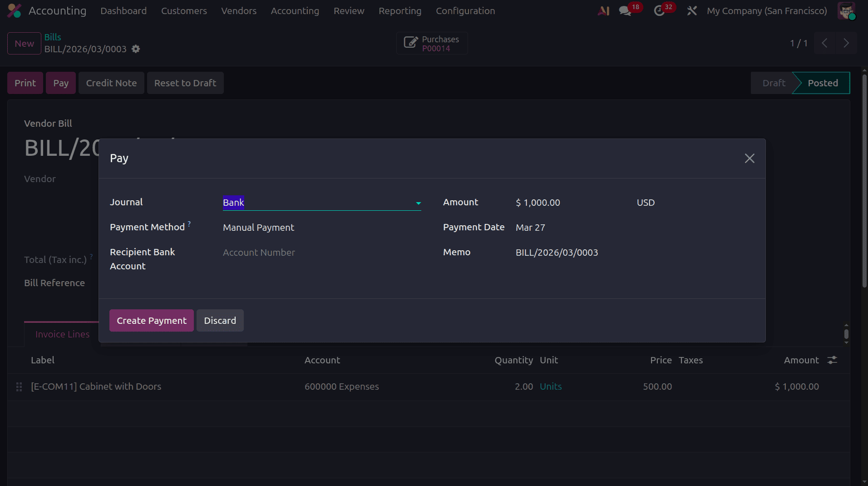Open the Vendors menu
This screenshot has height=486, width=868.
tap(239, 10)
